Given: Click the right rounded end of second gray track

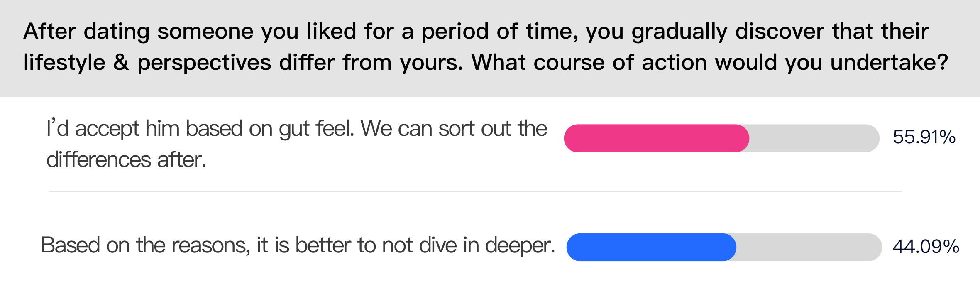Looking at the screenshot, I should pyautogui.click(x=875, y=247).
